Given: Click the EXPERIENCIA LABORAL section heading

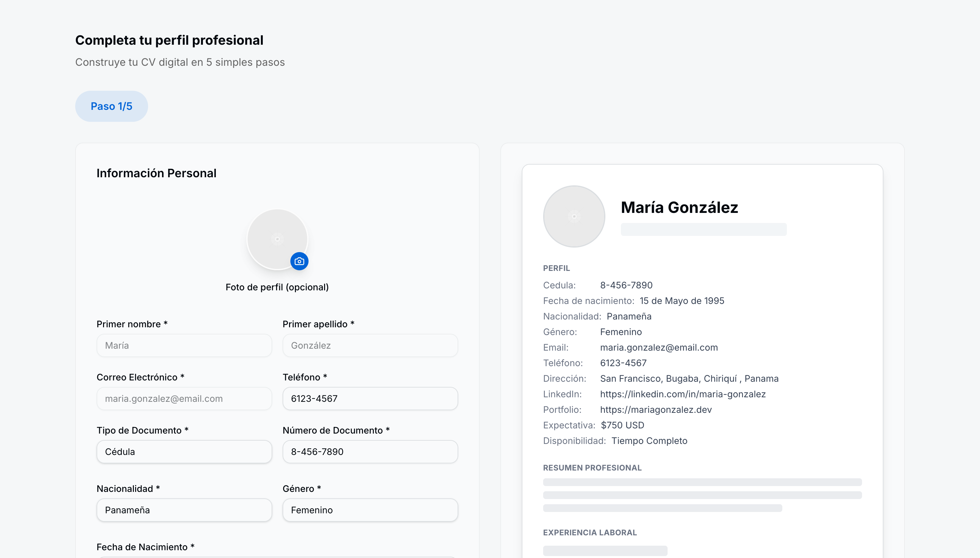Looking at the screenshot, I should coord(589,532).
